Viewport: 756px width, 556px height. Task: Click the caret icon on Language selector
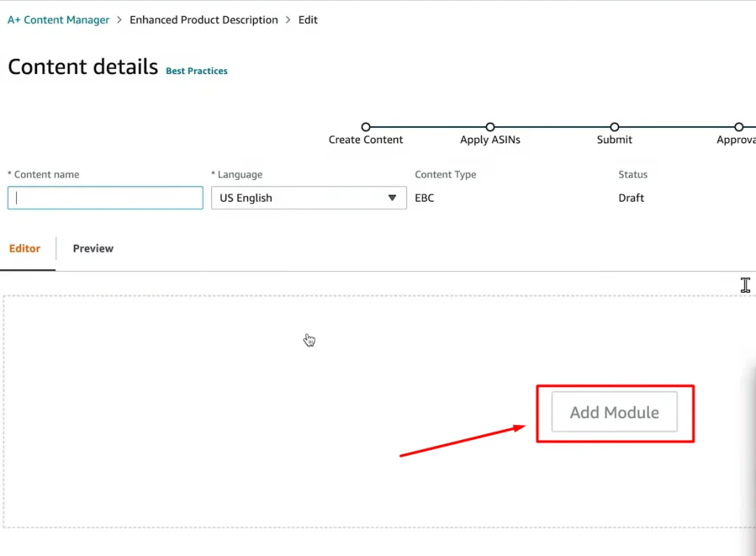(x=392, y=197)
